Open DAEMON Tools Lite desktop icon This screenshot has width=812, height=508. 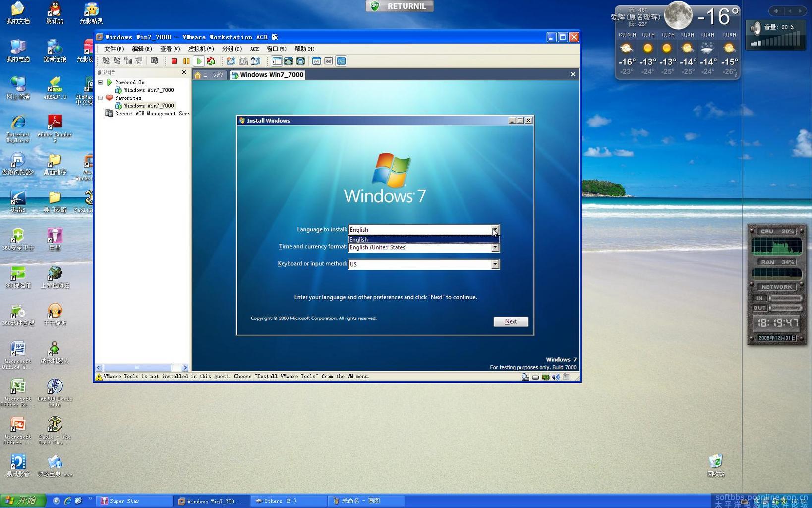click(55, 392)
